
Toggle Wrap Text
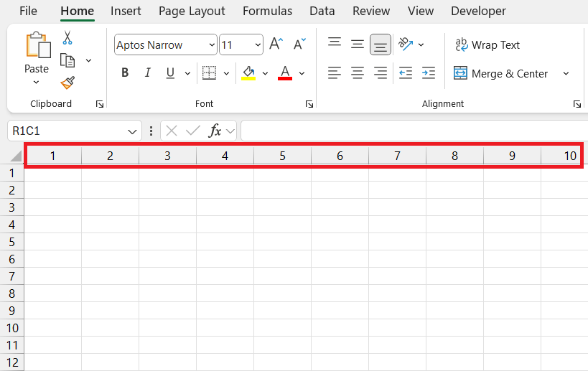point(487,45)
